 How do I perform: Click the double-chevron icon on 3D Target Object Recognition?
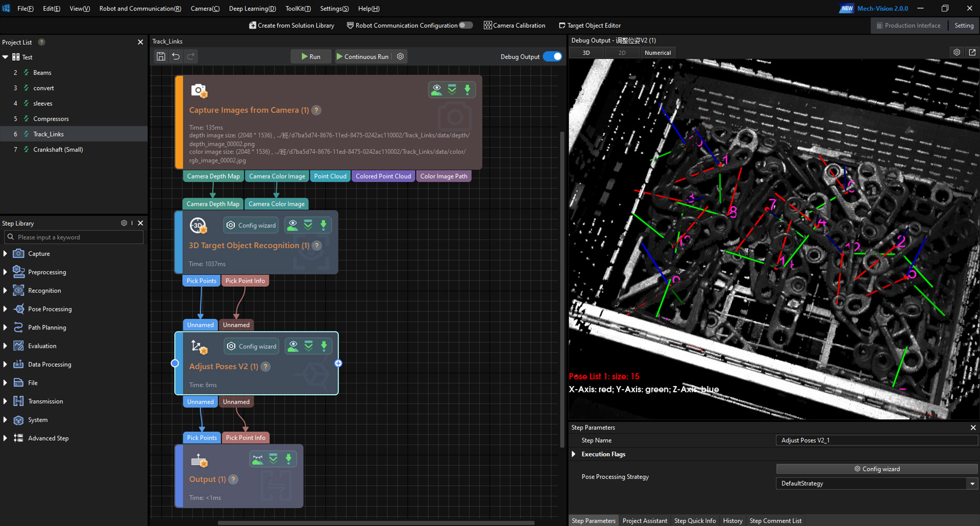coord(308,225)
